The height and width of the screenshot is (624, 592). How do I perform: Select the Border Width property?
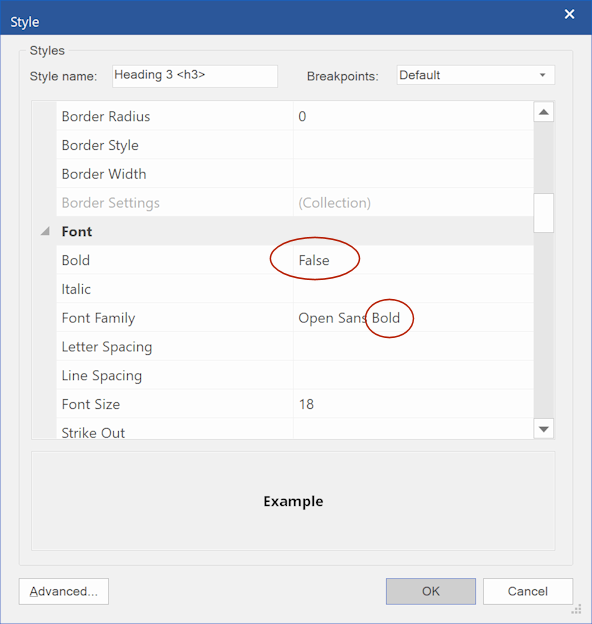pyautogui.click(x=104, y=174)
